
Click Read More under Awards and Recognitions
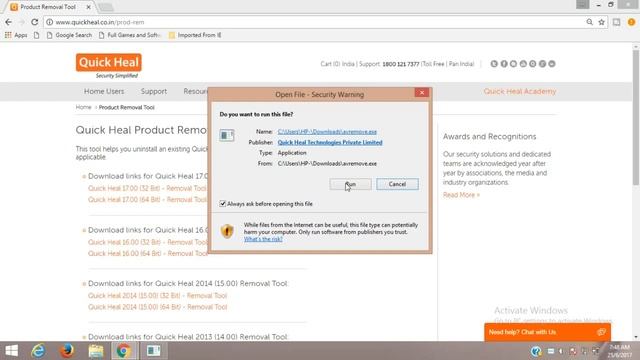pyautogui.click(x=461, y=195)
